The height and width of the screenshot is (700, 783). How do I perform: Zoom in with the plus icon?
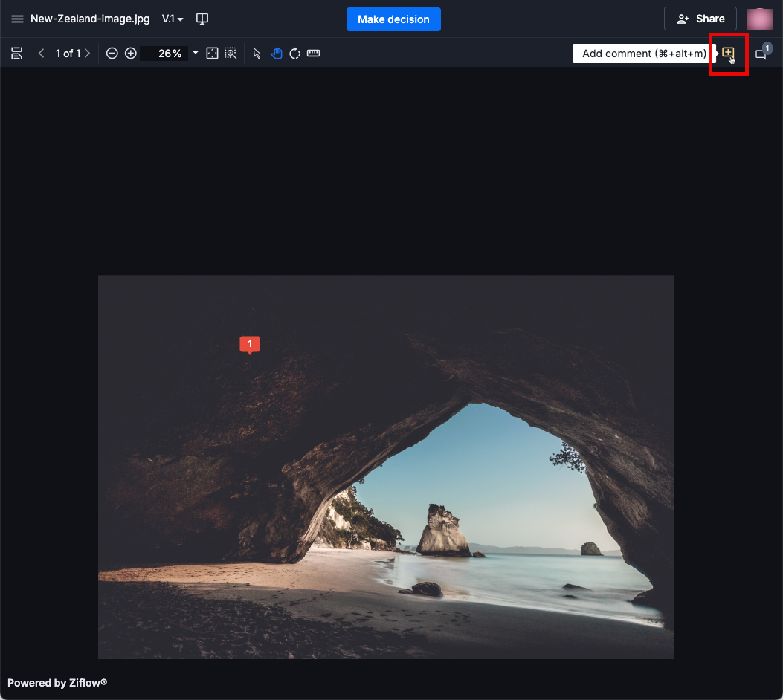coord(131,54)
